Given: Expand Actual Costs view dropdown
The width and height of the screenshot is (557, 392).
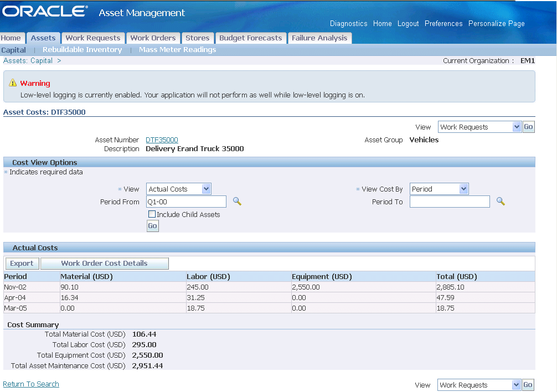Looking at the screenshot, I should tap(179, 189).
